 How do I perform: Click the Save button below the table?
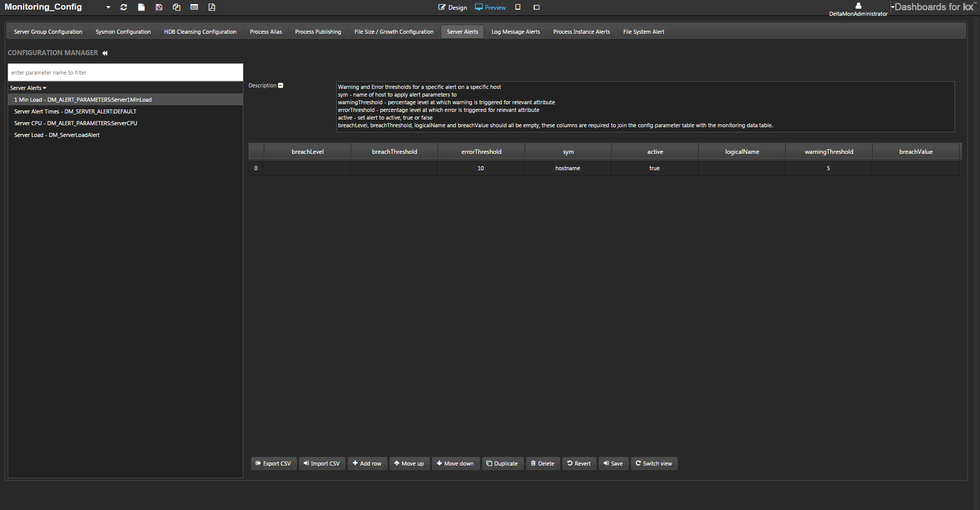pyautogui.click(x=613, y=463)
